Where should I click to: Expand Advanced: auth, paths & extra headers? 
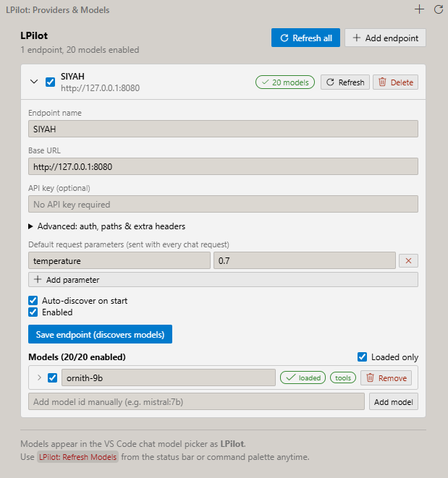(107, 226)
